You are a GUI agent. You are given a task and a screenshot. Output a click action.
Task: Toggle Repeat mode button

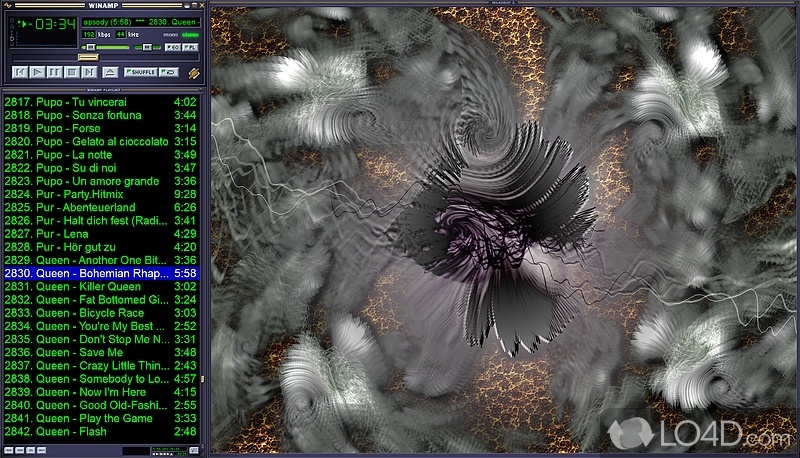coord(169,72)
